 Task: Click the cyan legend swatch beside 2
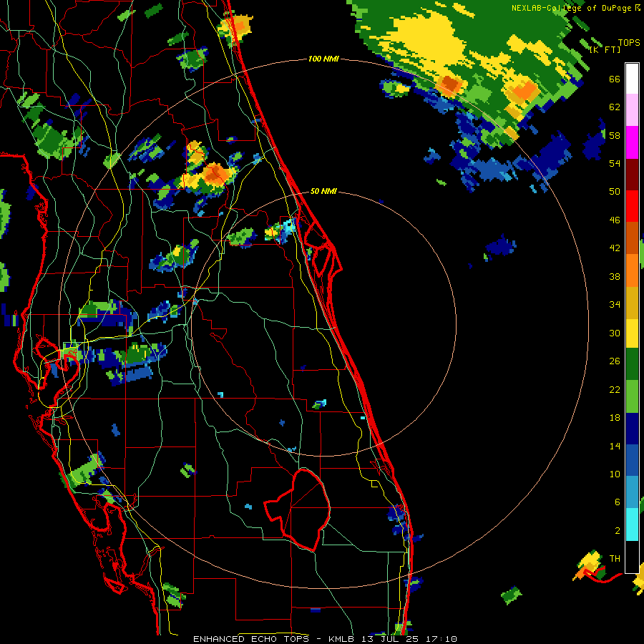(632, 525)
